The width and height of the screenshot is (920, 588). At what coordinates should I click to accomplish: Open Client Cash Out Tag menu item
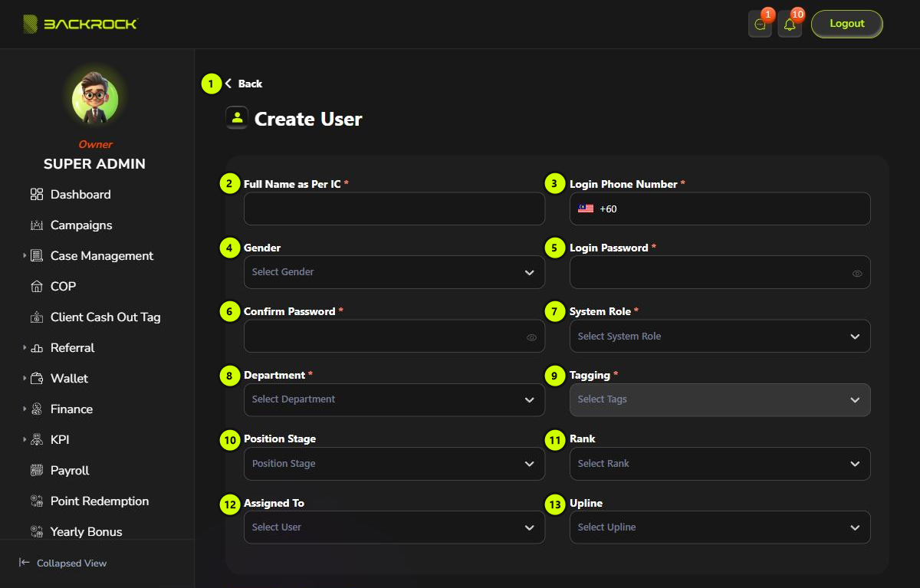pos(106,317)
